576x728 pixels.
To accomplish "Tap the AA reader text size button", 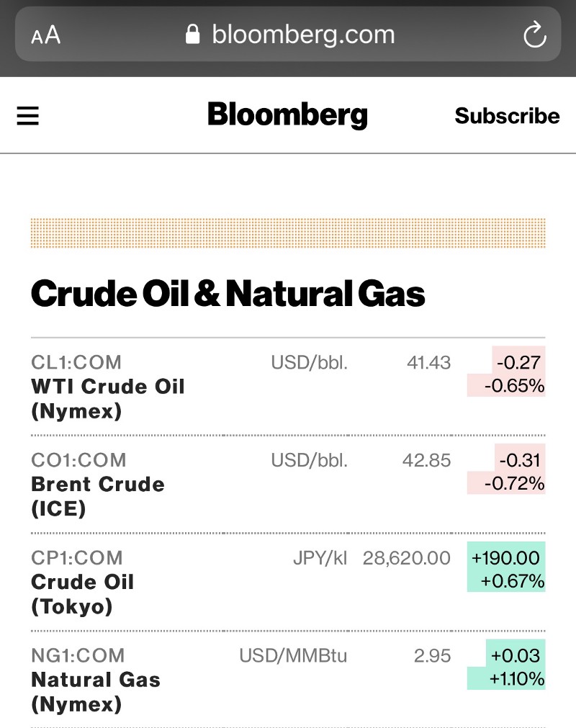I will pyautogui.click(x=45, y=35).
